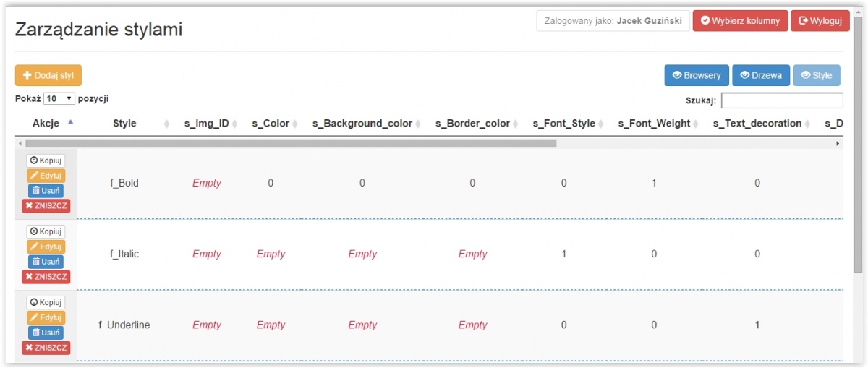The image size is (868, 368).
Task: Toggle Browsery view eye button
Action: [x=697, y=75]
